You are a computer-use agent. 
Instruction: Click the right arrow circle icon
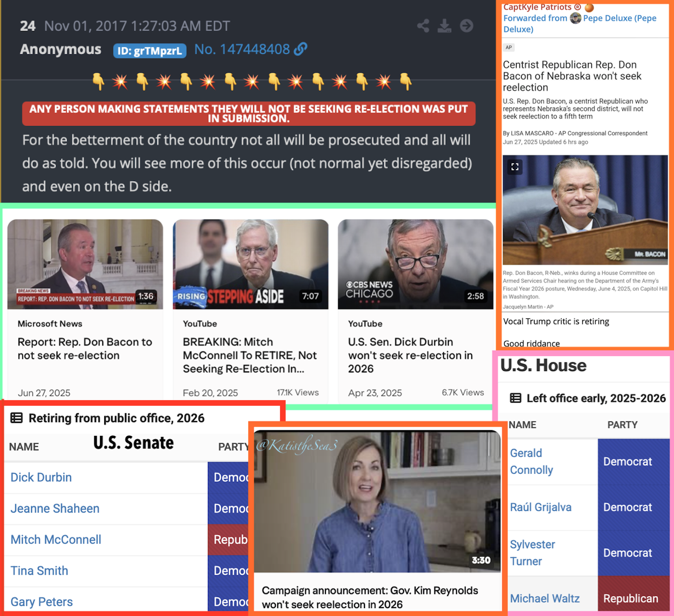click(467, 25)
